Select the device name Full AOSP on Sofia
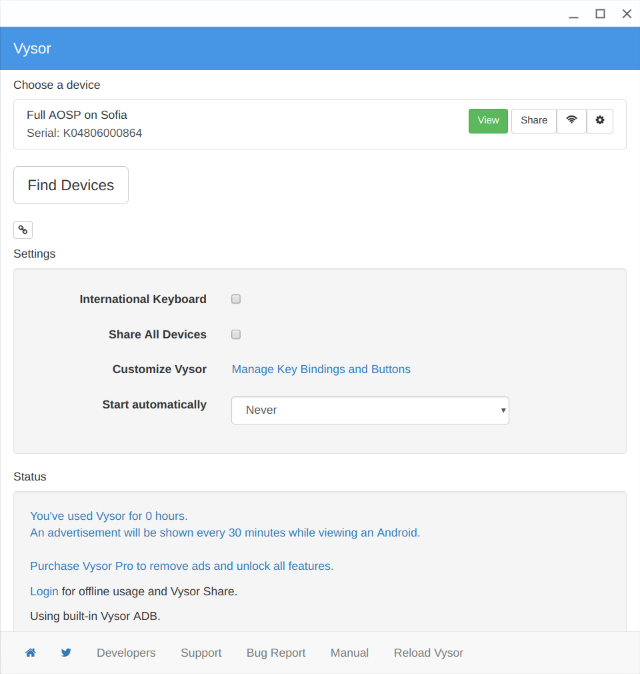 [x=77, y=115]
